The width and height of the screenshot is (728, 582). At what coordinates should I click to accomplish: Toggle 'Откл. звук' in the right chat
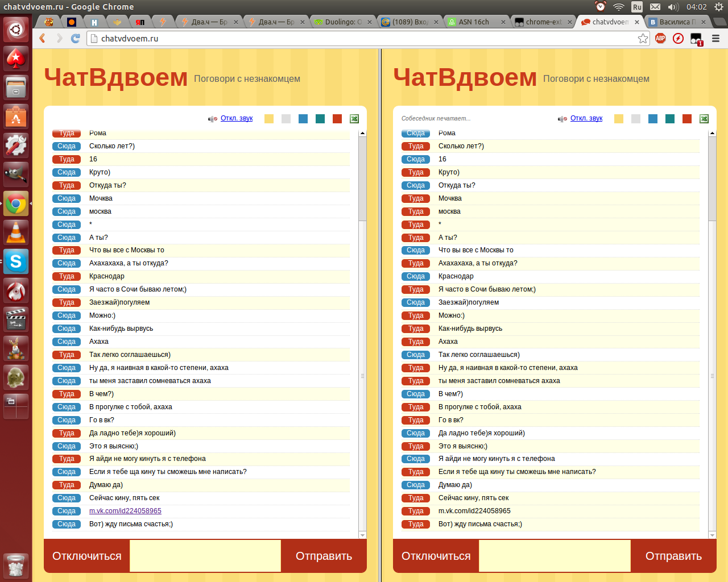pyautogui.click(x=586, y=118)
